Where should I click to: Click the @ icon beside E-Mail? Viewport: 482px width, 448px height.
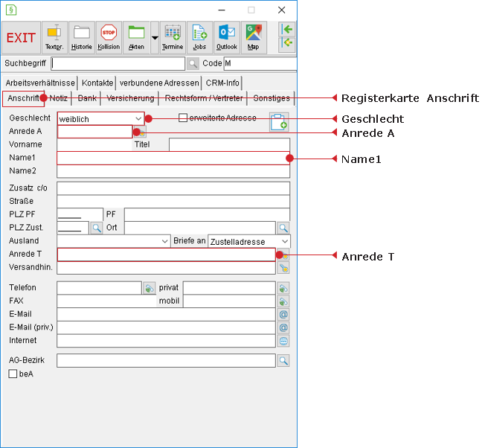[283, 315]
